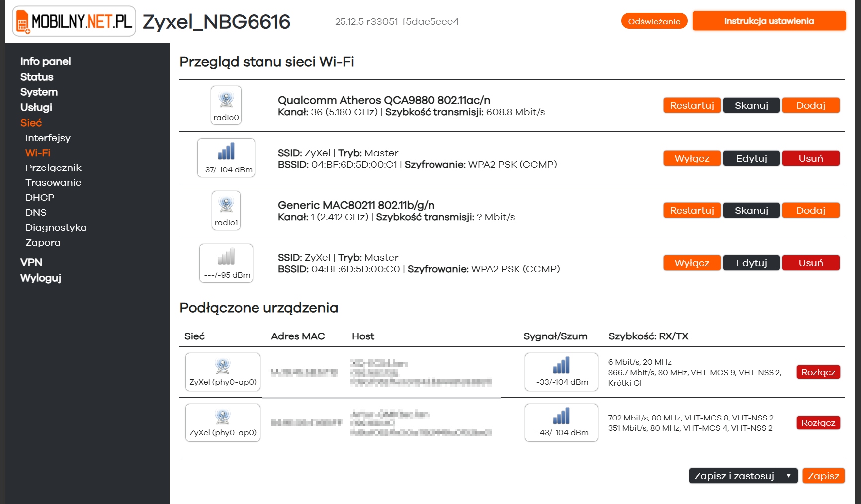Restart the radio1 Generic MAC80211 device
Viewport: 861px width, 504px height.
[x=692, y=210]
